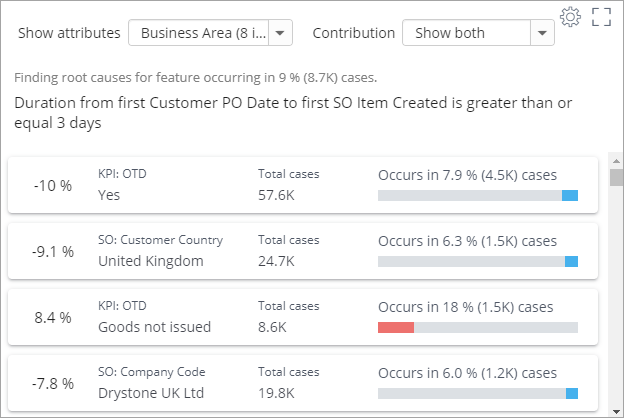The width and height of the screenshot is (624, 418).
Task: Click the Business Area attributes combo box
Action: [x=210, y=33]
